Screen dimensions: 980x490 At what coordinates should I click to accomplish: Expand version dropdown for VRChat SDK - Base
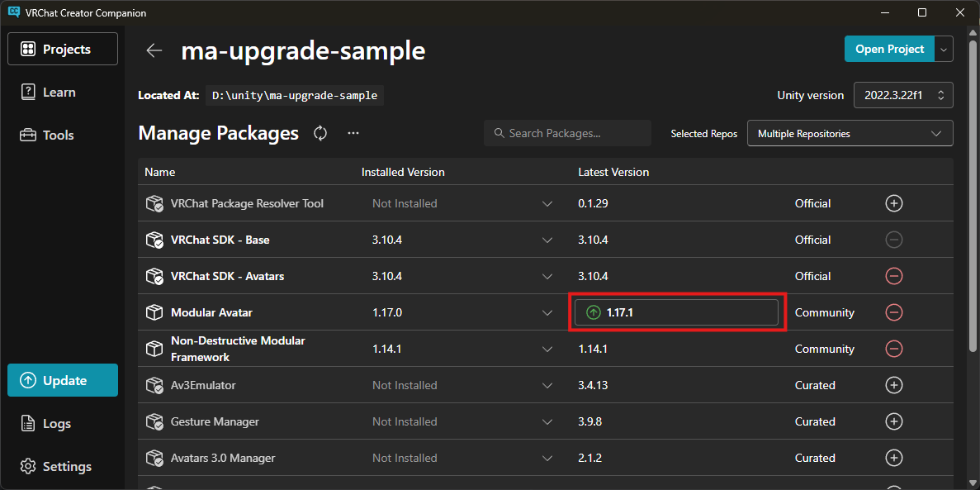coord(547,240)
